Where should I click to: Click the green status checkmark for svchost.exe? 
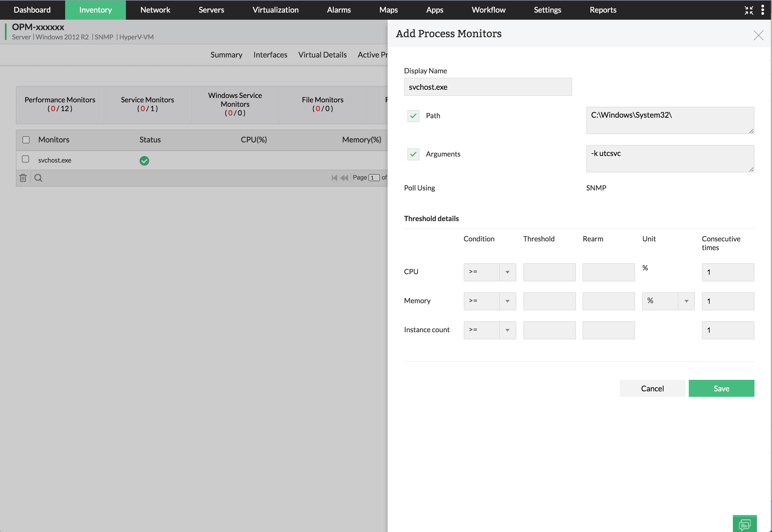coord(144,160)
